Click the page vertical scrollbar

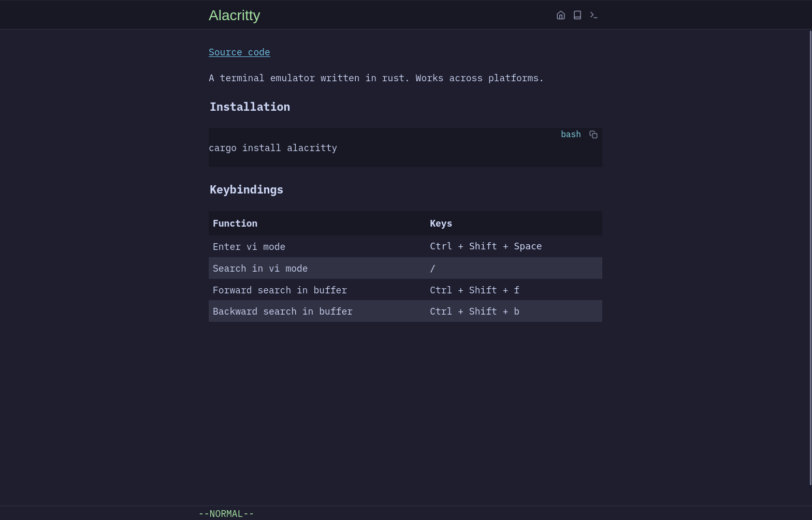coord(810,258)
